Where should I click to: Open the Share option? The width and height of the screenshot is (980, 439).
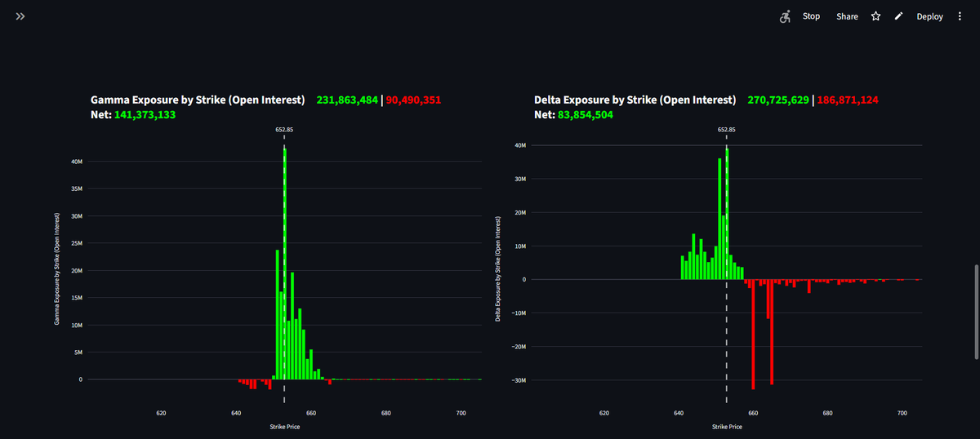[x=847, y=16]
